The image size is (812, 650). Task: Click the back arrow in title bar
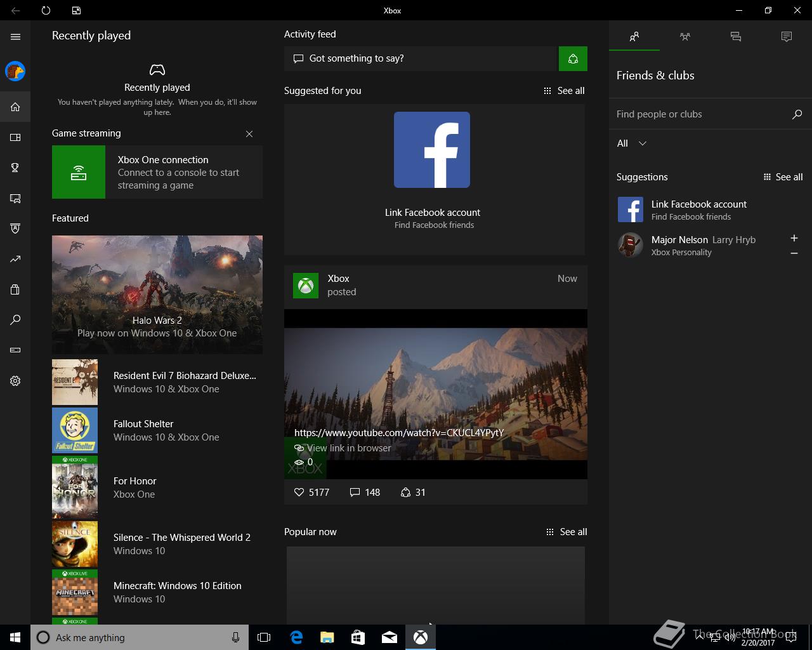pyautogui.click(x=15, y=10)
